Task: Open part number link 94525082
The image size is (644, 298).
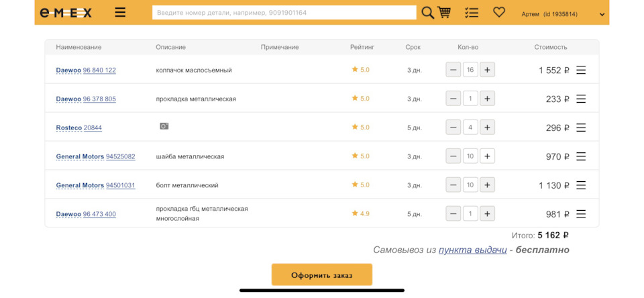Action: coord(120,156)
